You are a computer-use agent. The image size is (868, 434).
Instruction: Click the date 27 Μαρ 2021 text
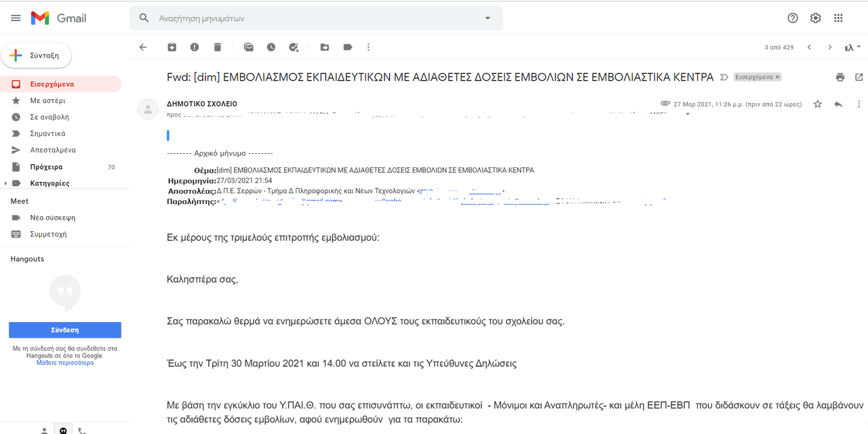(x=738, y=104)
